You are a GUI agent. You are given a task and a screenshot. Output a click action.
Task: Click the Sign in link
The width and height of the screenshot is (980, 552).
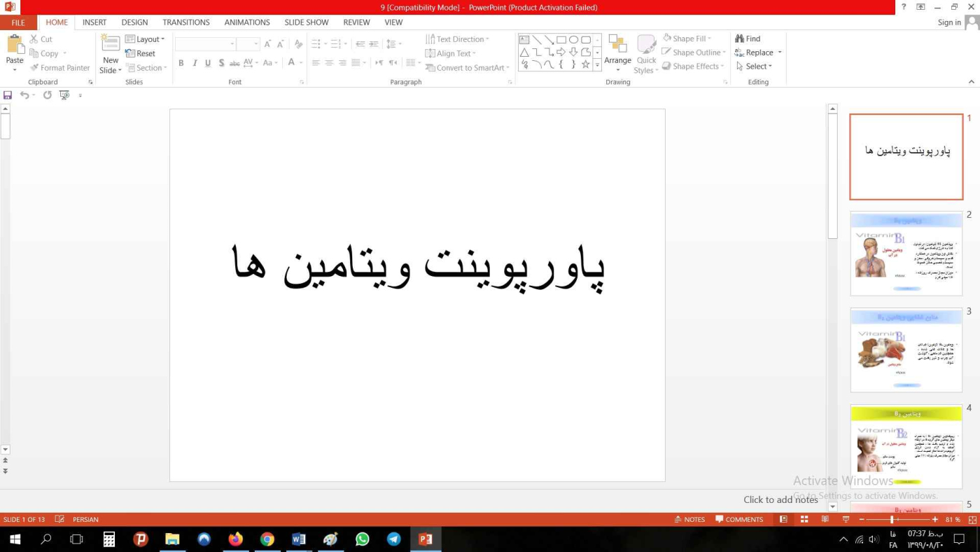tap(948, 22)
